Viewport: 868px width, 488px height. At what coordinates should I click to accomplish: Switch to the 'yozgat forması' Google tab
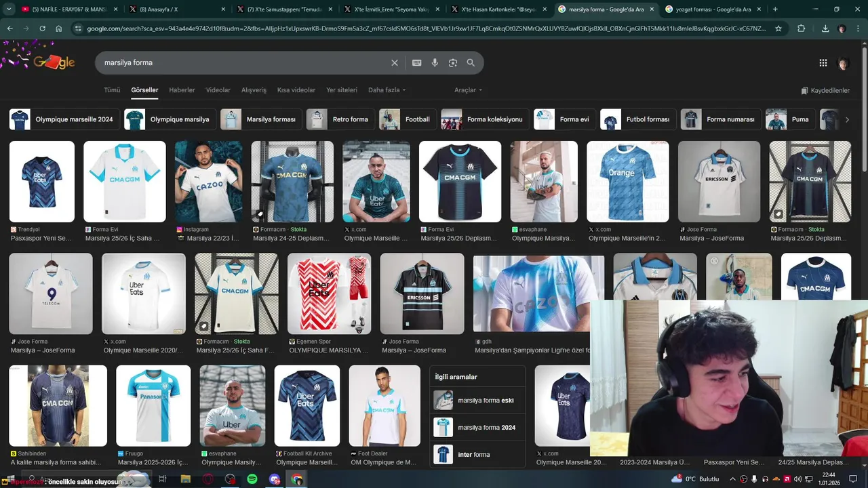point(713,9)
